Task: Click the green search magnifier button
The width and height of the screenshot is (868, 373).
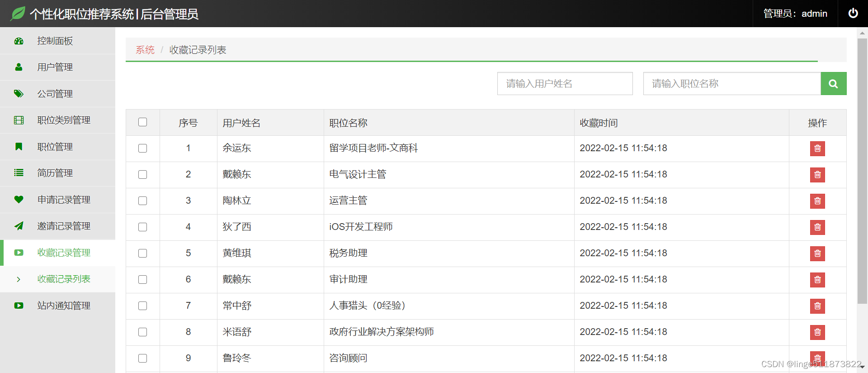Action: click(x=834, y=84)
